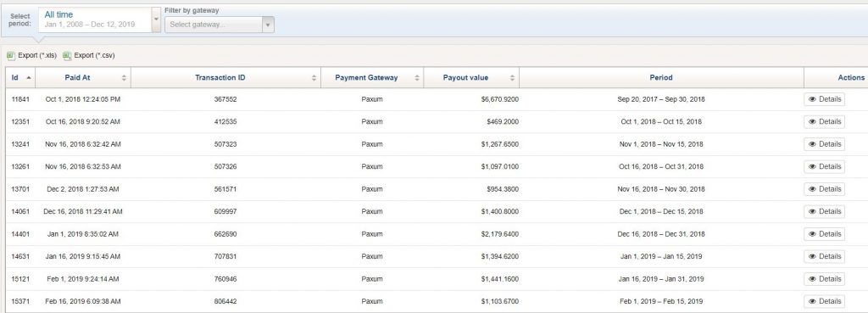Sort table by Transaction ID column
The width and height of the screenshot is (868, 313).
(x=225, y=77)
